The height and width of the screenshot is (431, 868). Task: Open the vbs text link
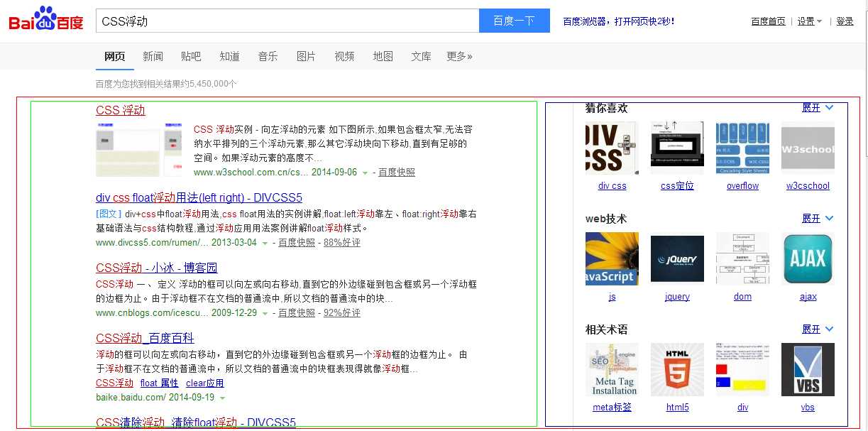pos(808,408)
